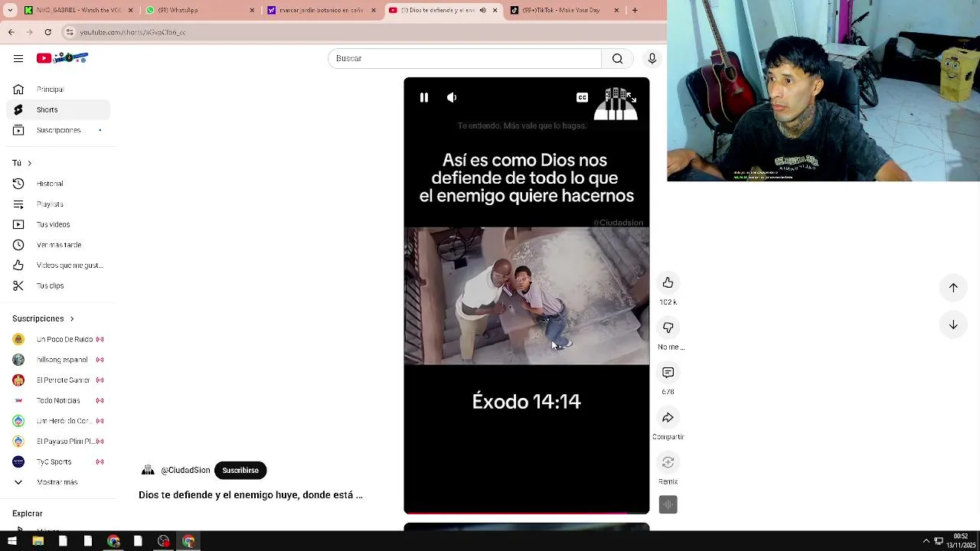
Task: Go to next Short with down arrow
Action: click(953, 324)
